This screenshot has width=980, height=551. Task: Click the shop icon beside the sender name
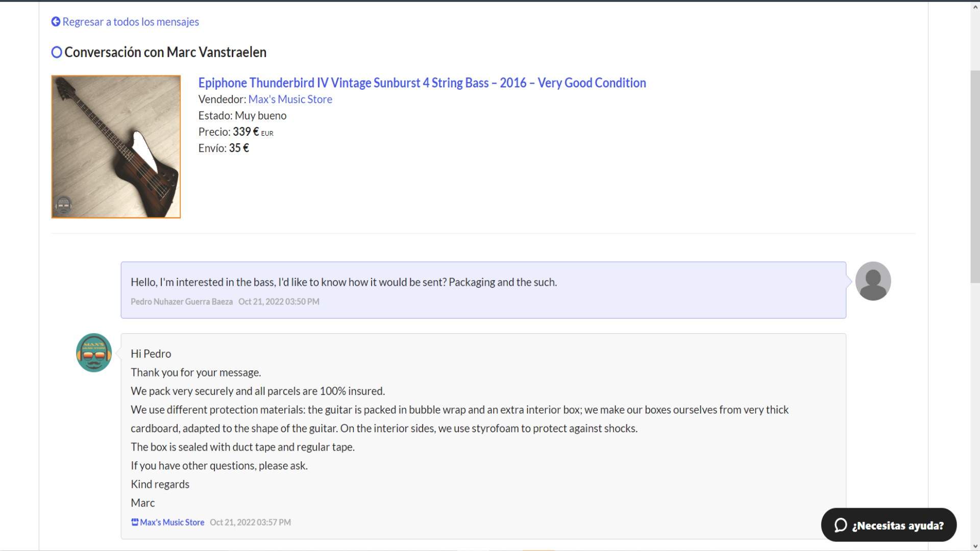click(x=135, y=522)
